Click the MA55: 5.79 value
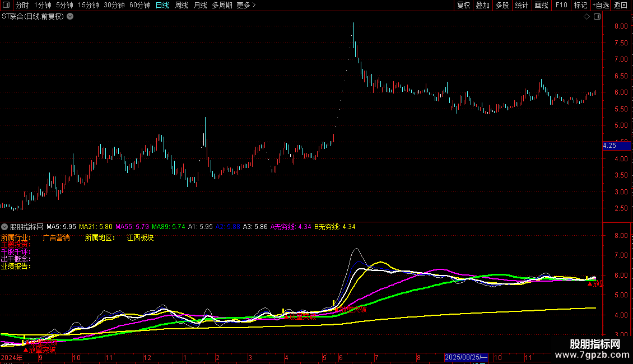This screenshot has height=364, width=633. click(132, 227)
